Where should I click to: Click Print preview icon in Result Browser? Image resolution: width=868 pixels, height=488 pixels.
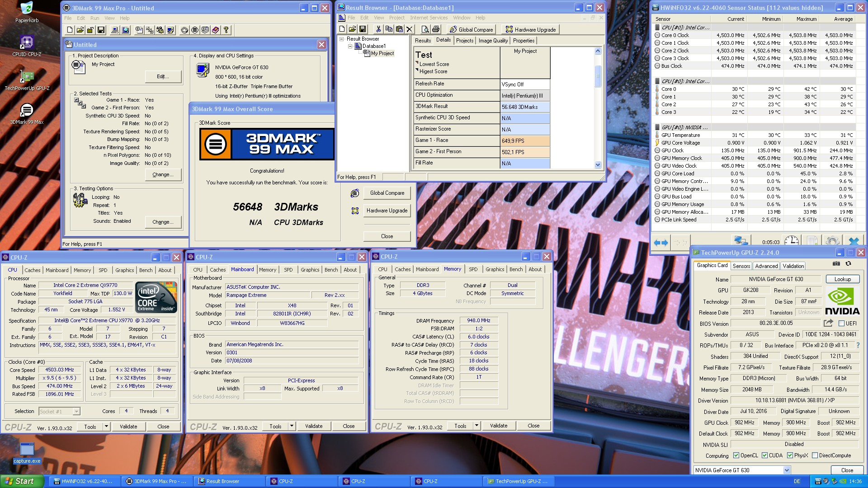425,29
